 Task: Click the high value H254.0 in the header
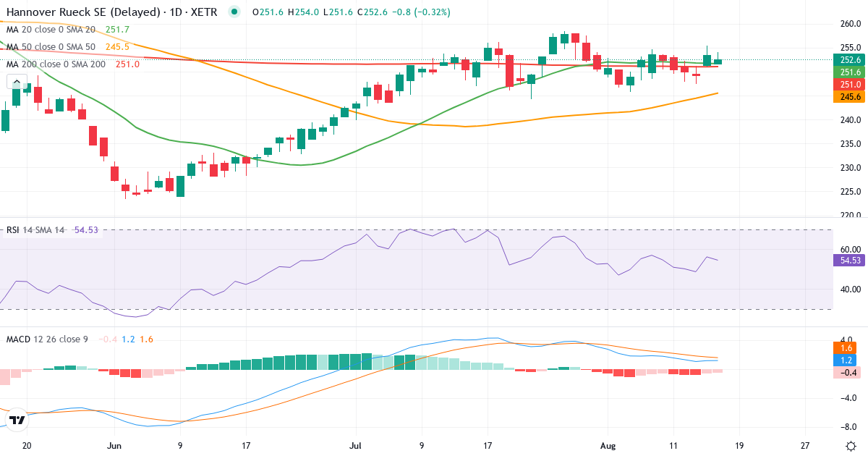pyautogui.click(x=304, y=12)
